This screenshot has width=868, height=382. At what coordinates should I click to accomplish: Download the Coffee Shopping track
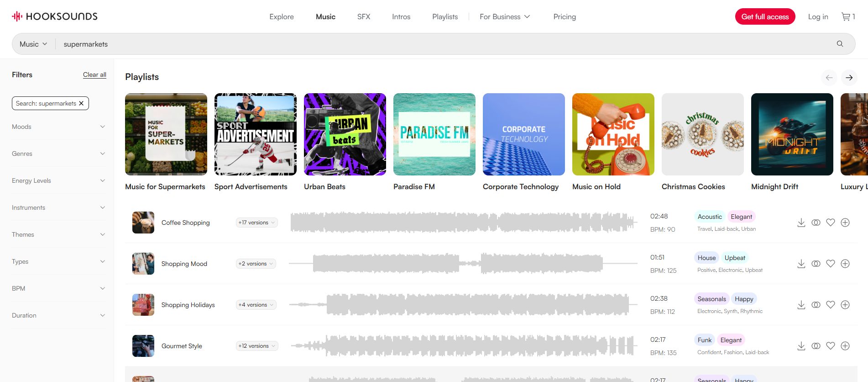[801, 223]
